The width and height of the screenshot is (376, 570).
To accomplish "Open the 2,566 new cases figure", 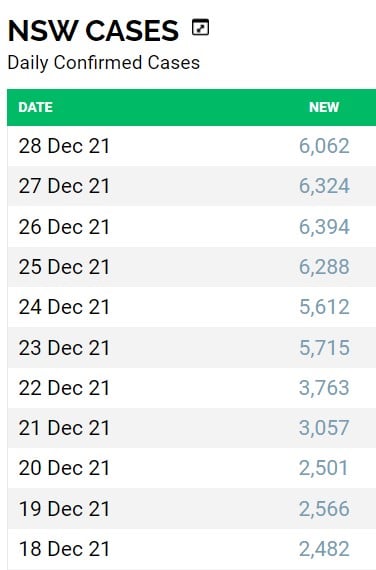I will click(324, 509).
